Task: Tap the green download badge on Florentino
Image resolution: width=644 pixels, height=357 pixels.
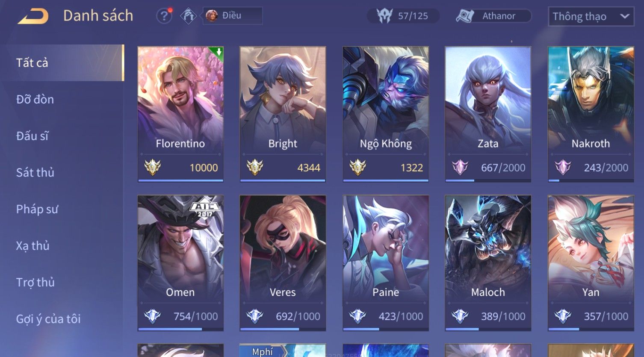Action: [x=217, y=53]
